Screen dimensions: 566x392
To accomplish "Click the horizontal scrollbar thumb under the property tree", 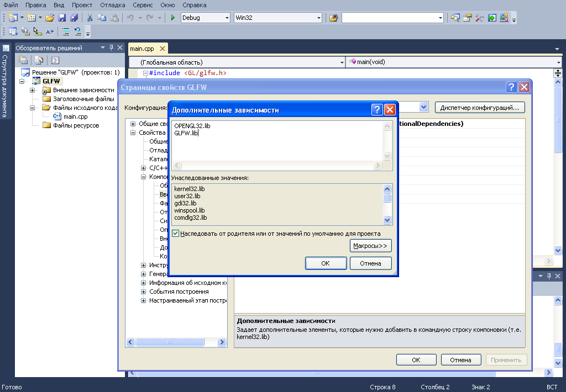I will (x=170, y=342).
